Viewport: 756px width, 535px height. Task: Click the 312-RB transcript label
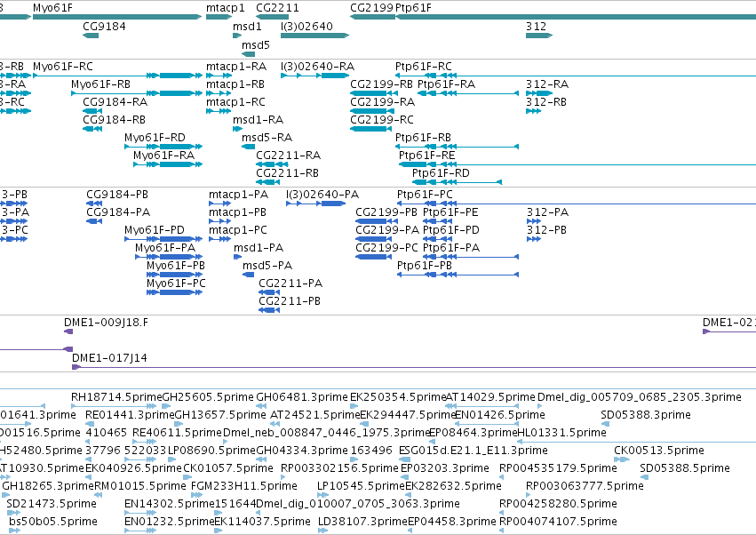coord(546,102)
